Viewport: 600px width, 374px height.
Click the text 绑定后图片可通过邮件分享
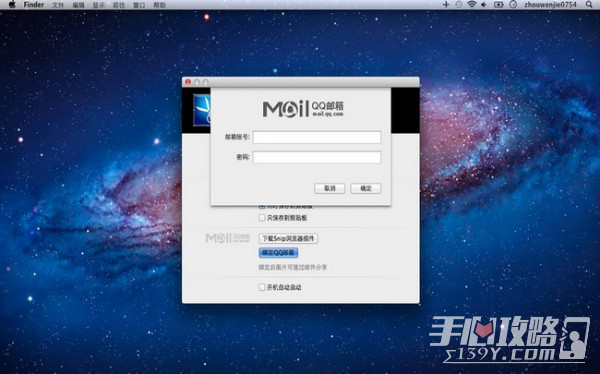point(293,267)
